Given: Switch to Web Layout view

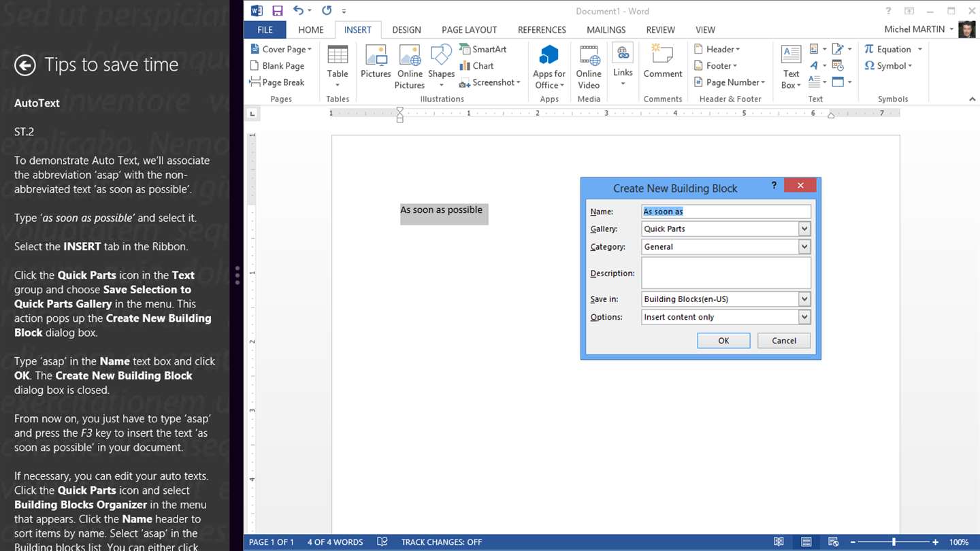Looking at the screenshot, I should coord(833,542).
